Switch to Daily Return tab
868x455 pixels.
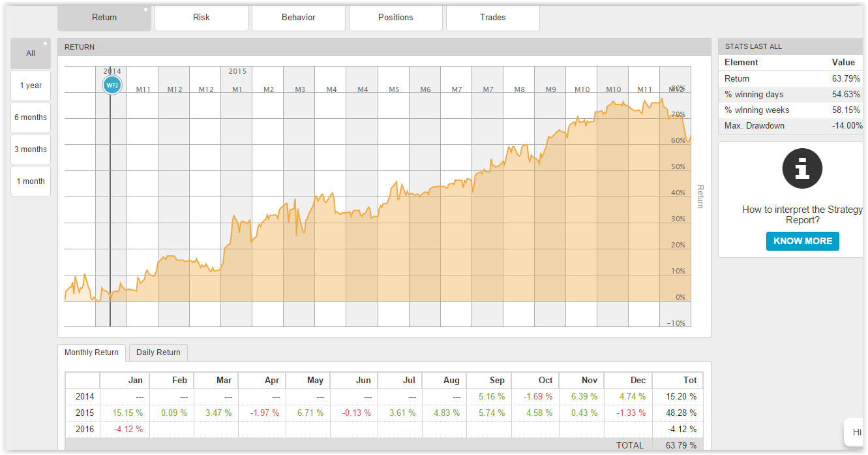click(x=158, y=353)
